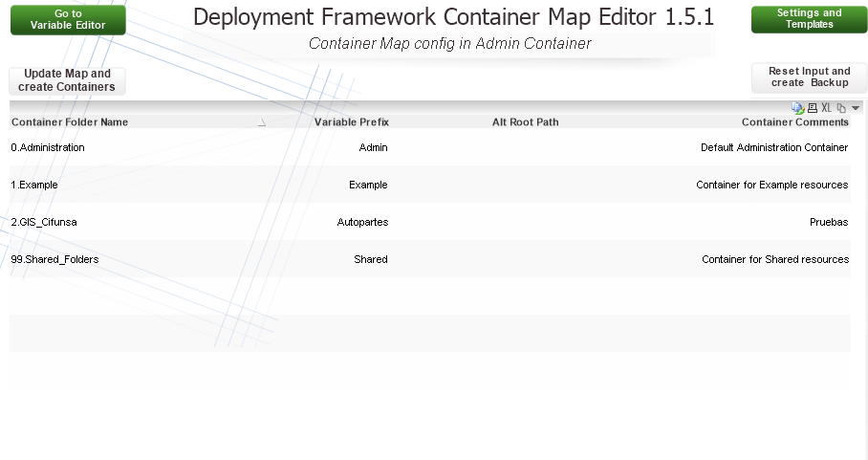The height and width of the screenshot is (460, 868).
Task: Edit the Autopartes variable prefix cell
Action: click(362, 222)
